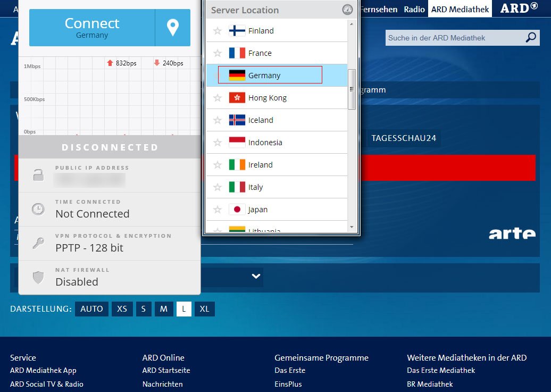
Task: Set display size to M
Action: click(164, 309)
